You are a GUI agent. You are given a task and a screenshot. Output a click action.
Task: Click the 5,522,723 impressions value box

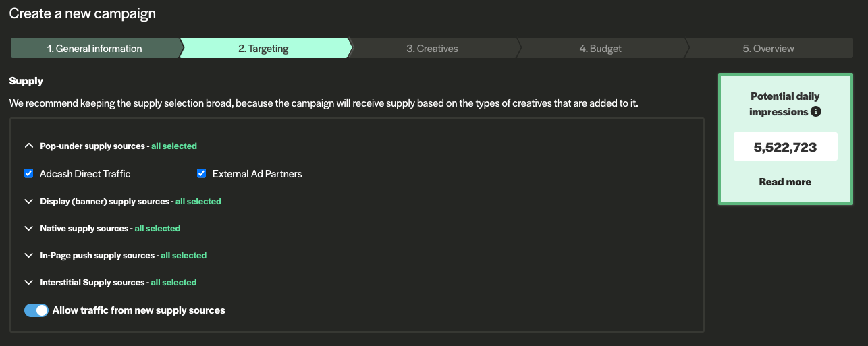coord(785,147)
